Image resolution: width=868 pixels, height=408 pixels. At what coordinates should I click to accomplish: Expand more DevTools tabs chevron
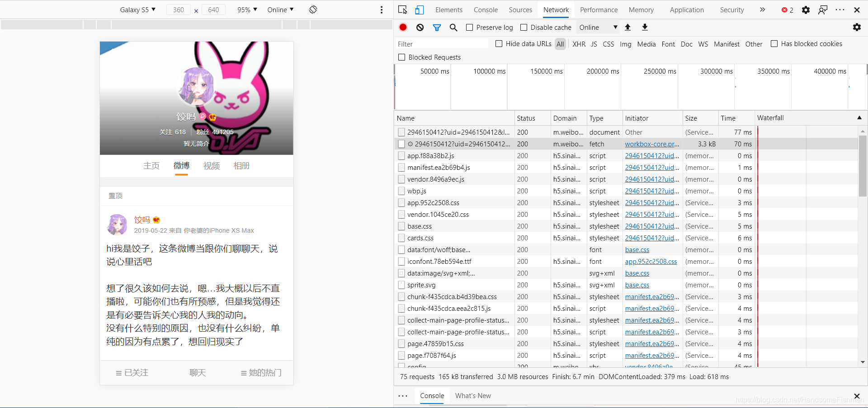point(762,9)
